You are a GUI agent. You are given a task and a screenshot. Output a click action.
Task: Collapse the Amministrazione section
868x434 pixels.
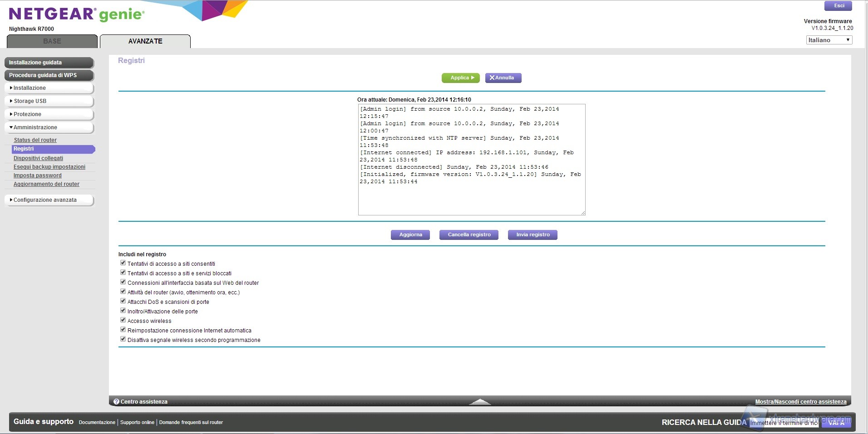(x=49, y=127)
